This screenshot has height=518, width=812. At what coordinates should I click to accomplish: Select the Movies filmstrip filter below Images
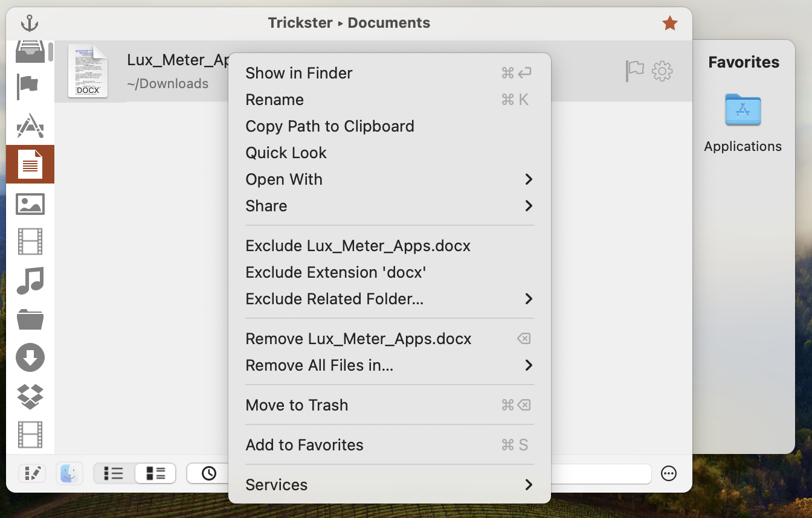click(30, 241)
